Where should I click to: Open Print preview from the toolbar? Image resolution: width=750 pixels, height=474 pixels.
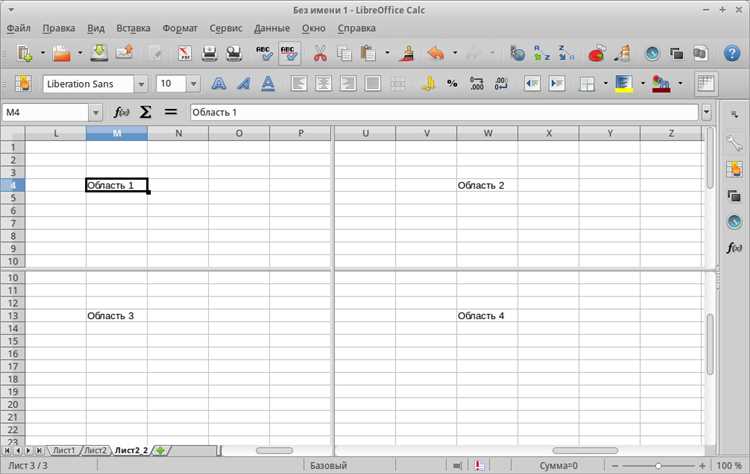tap(234, 53)
